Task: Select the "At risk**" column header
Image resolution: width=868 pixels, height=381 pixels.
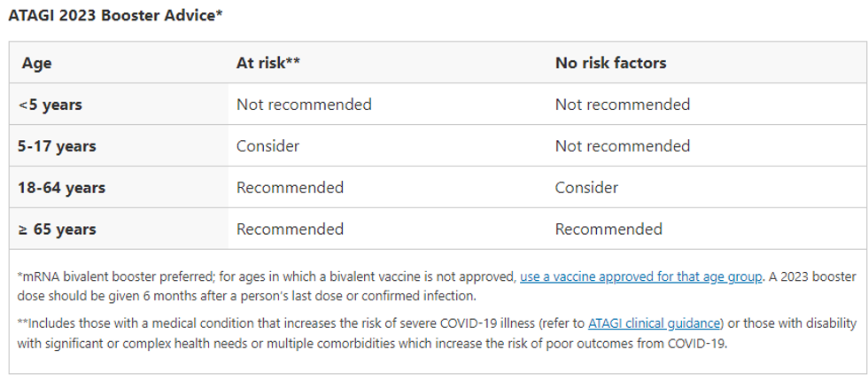Action: [268, 63]
